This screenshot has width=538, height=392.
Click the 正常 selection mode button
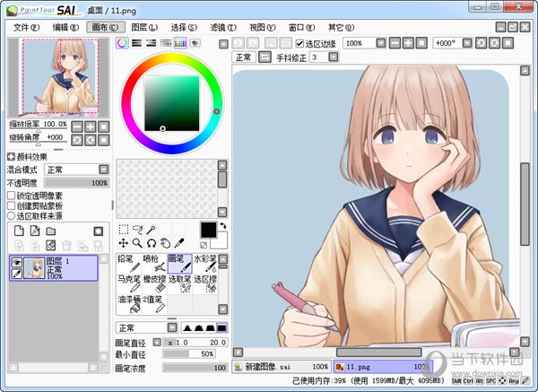244,57
